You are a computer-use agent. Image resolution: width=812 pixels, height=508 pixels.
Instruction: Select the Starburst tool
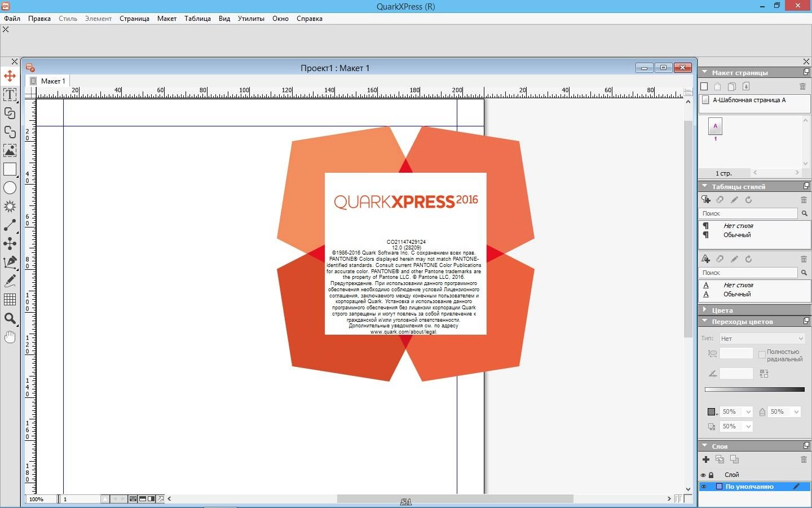(10, 206)
